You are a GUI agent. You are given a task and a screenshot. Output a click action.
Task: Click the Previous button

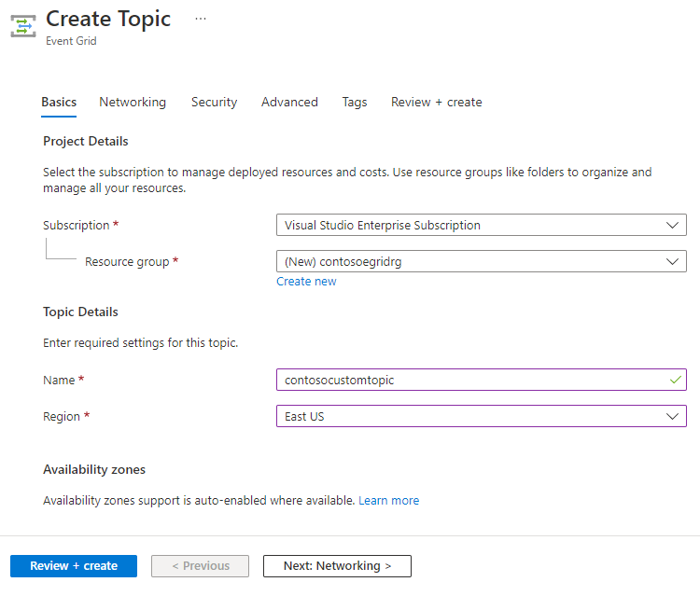click(x=200, y=566)
